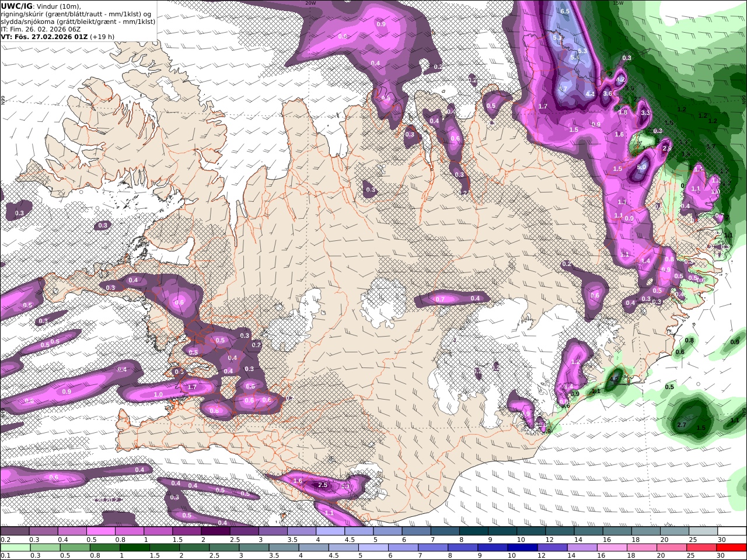Click the 5.0 snowfall value on the map
The image size is (747, 560).
[x=641, y=167]
